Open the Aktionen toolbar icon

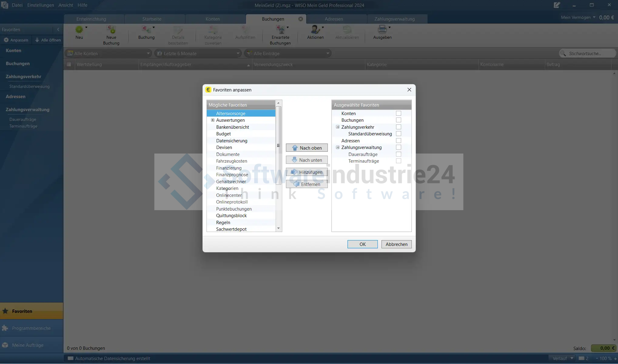tap(315, 30)
